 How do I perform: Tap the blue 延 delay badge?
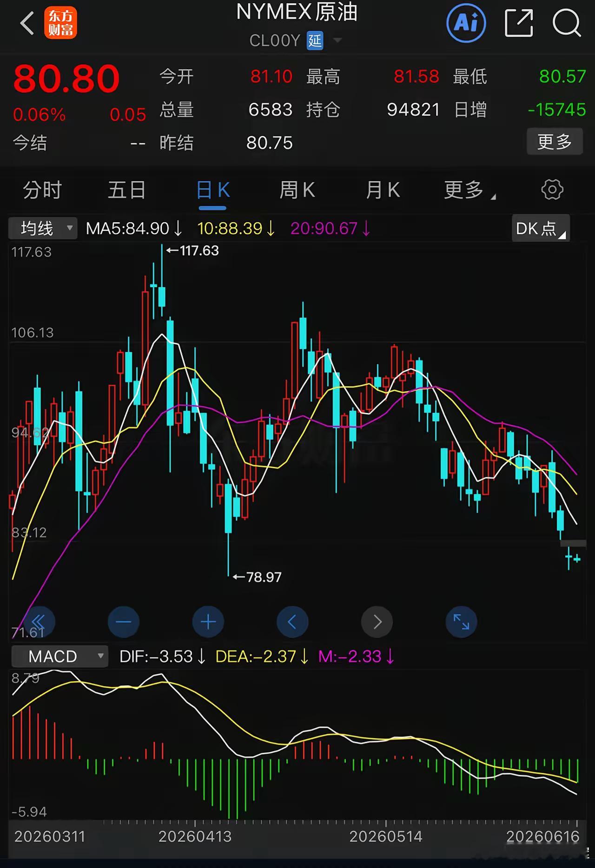(315, 41)
